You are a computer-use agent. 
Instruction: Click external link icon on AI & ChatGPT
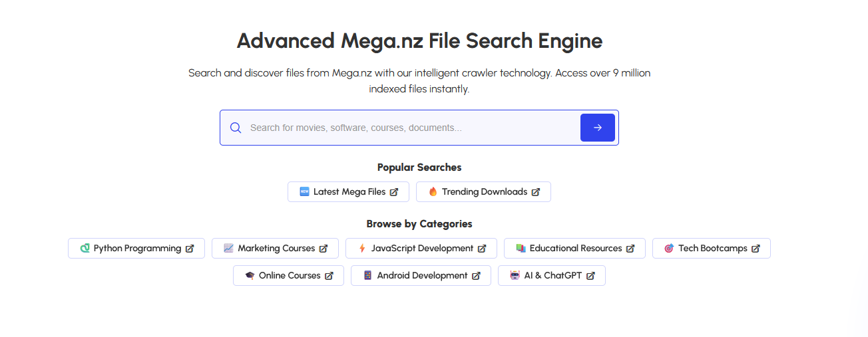coord(590,276)
